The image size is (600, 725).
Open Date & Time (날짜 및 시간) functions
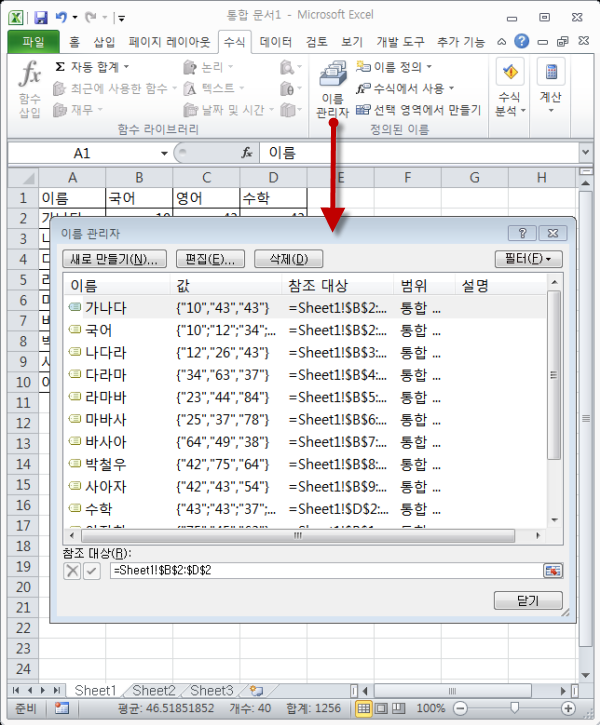228,110
